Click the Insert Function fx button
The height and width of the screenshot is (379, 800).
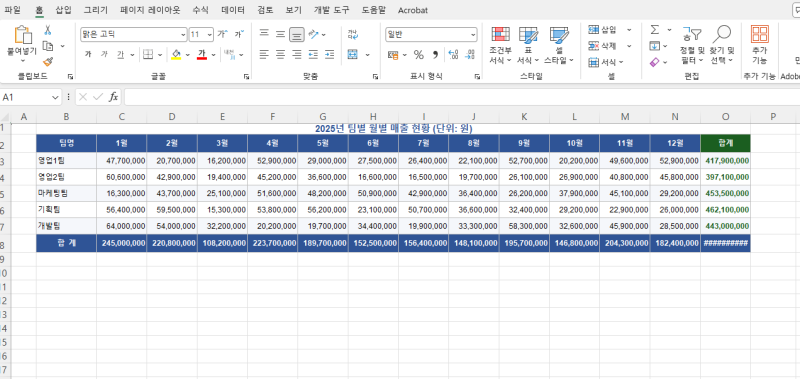(113, 97)
